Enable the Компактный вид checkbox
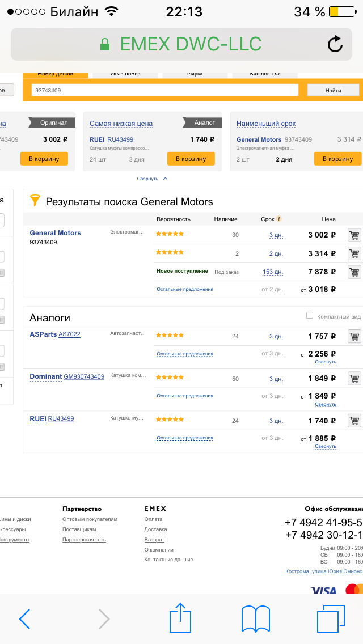The image size is (363, 644). (310, 315)
